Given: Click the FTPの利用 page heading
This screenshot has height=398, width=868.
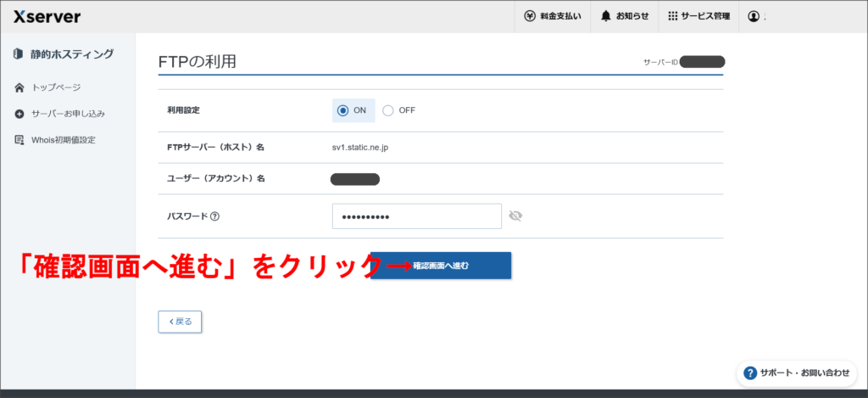Looking at the screenshot, I should (x=197, y=62).
